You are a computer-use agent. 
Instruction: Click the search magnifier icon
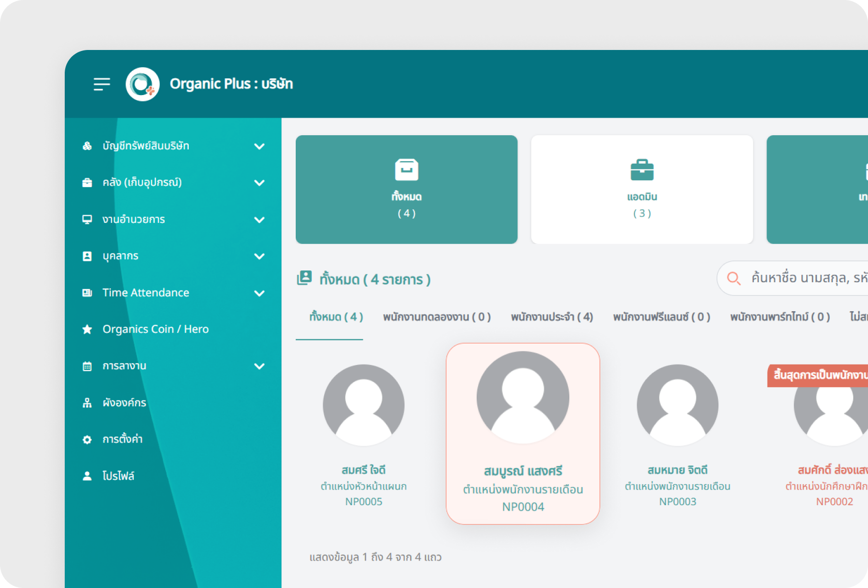pyautogui.click(x=734, y=278)
